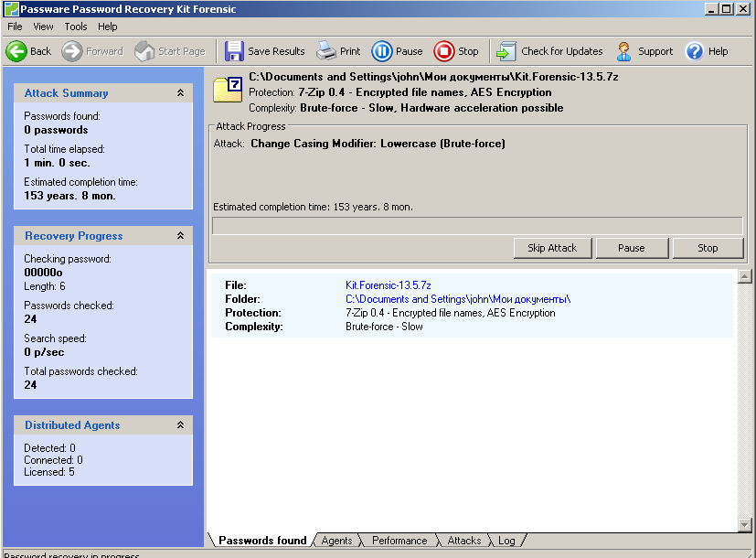Click the Distributed Agents heading
The width and height of the screenshot is (756, 558).
click(x=72, y=424)
